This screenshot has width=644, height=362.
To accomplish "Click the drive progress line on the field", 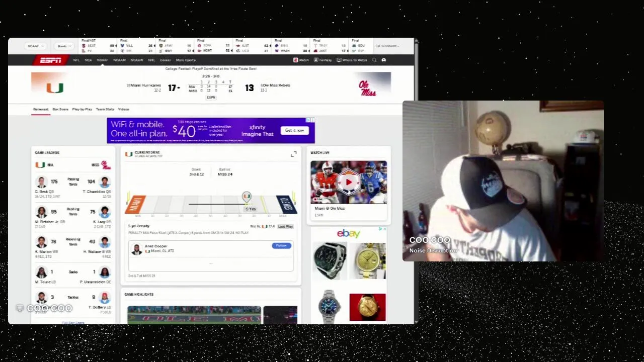I will (217, 204).
